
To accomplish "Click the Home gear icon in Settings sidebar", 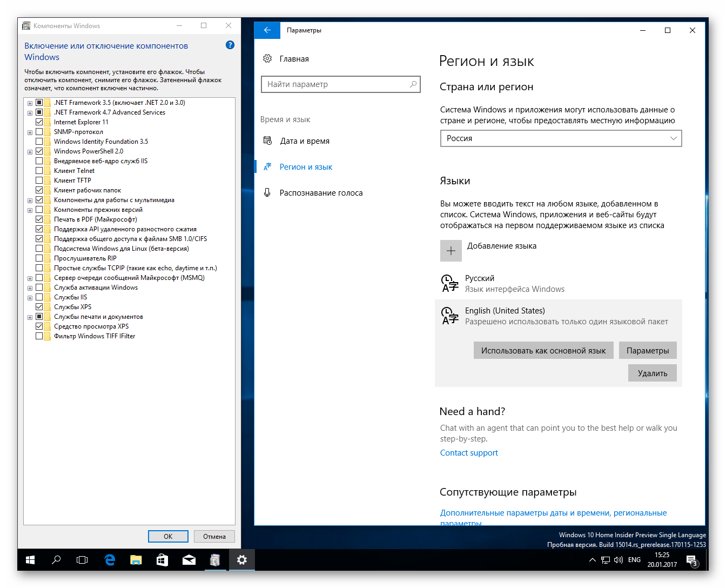I will [267, 58].
